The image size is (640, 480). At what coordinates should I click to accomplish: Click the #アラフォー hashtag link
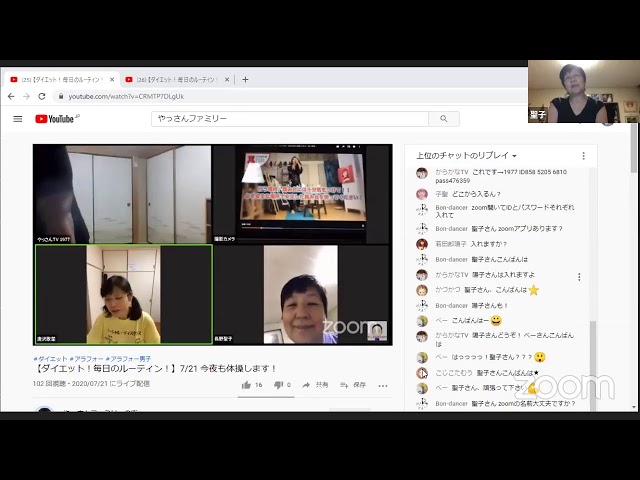[87, 359]
